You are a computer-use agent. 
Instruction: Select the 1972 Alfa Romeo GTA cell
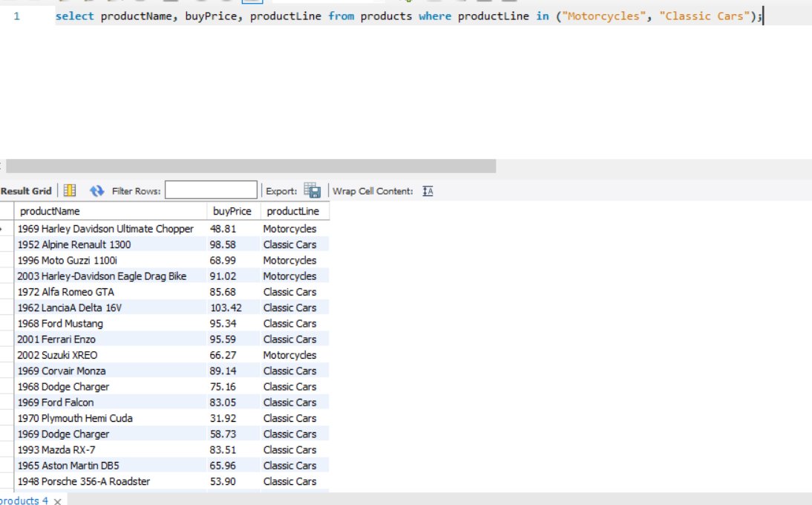point(111,292)
